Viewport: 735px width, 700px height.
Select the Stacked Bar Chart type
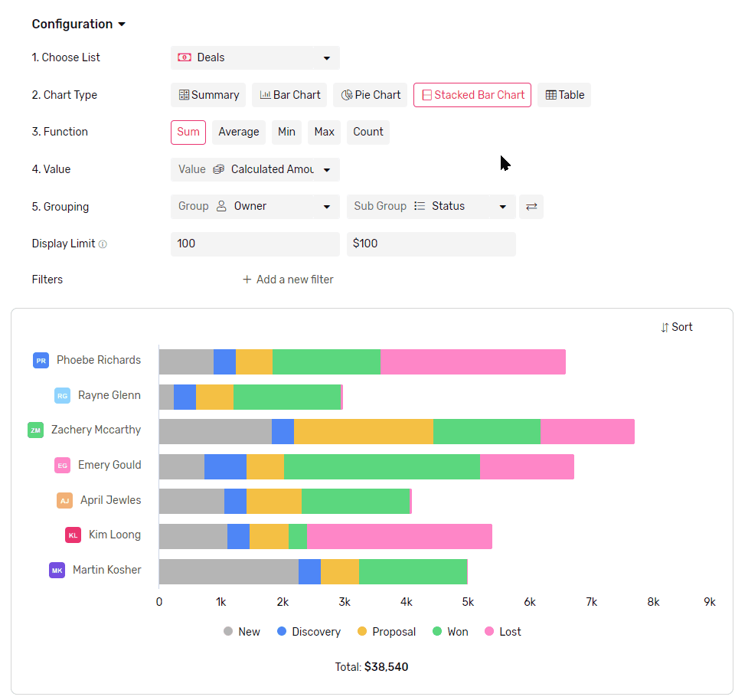472,95
